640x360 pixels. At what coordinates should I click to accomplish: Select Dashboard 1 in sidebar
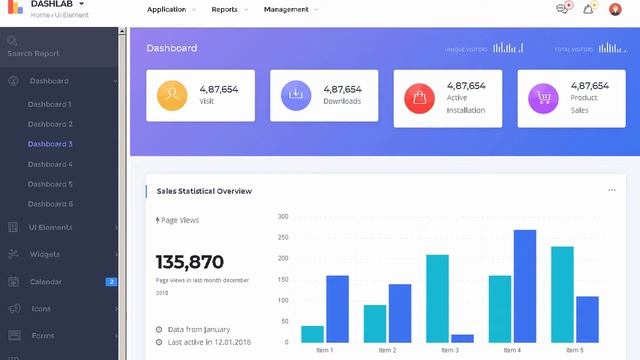[49, 104]
